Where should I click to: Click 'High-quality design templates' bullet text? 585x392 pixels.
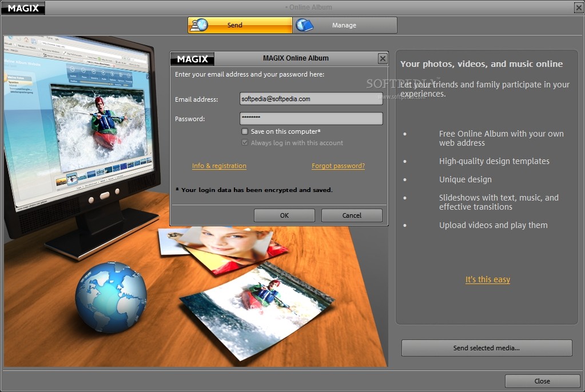pos(494,161)
